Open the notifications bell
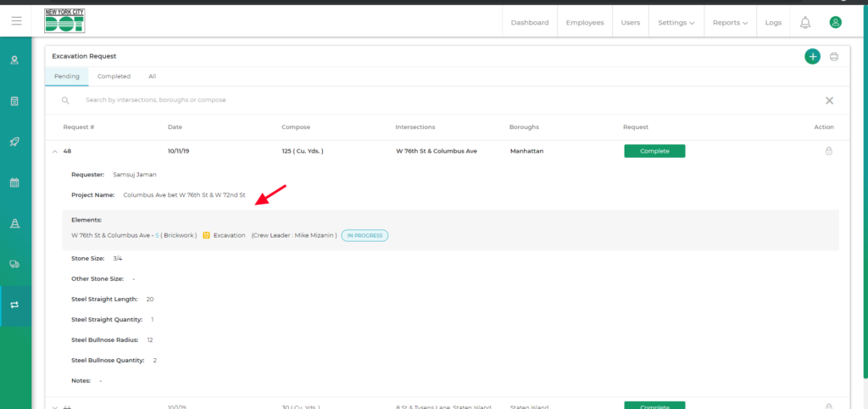 coord(805,22)
